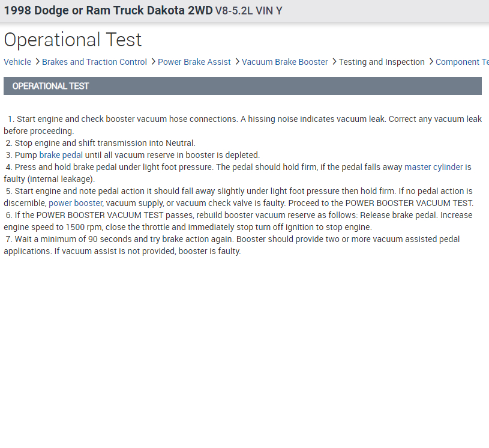Follow the power booster link in step 5
The image size is (489, 448).
coord(76,203)
